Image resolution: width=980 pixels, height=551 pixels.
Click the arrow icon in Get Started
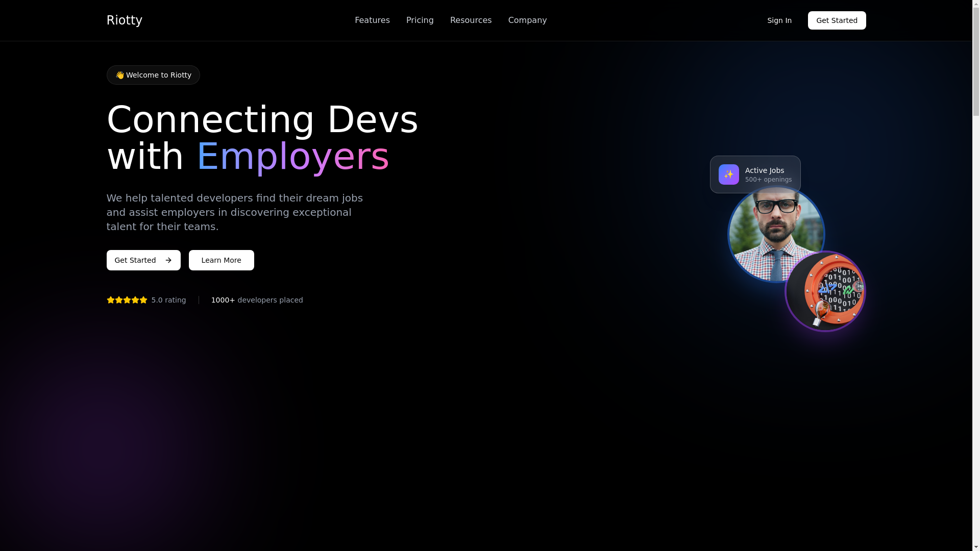[x=168, y=260]
